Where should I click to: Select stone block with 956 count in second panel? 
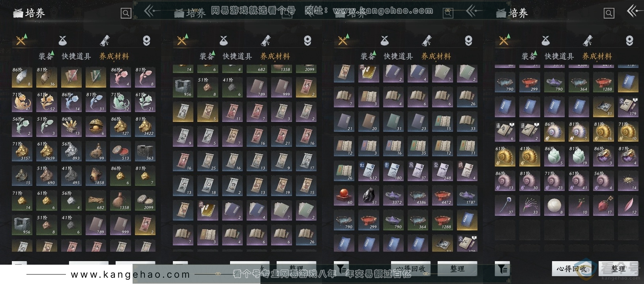pyautogui.click(x=183, y=87)
